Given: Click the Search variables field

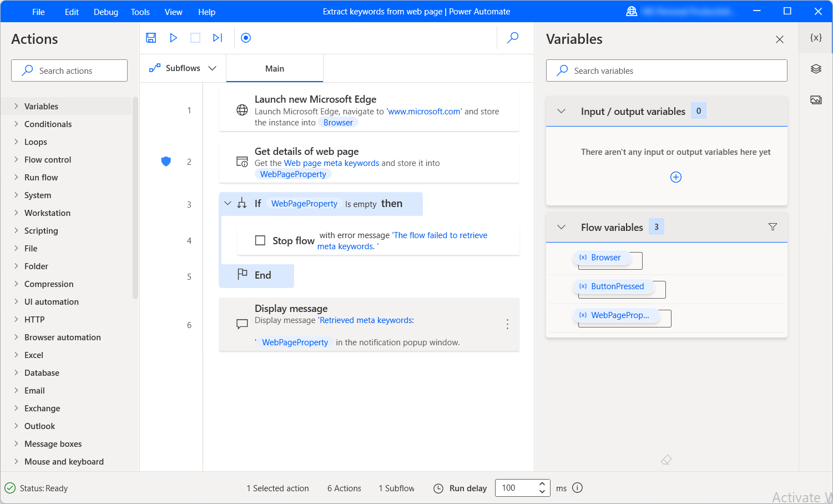Looking at the screenshot, I should 667,70.
